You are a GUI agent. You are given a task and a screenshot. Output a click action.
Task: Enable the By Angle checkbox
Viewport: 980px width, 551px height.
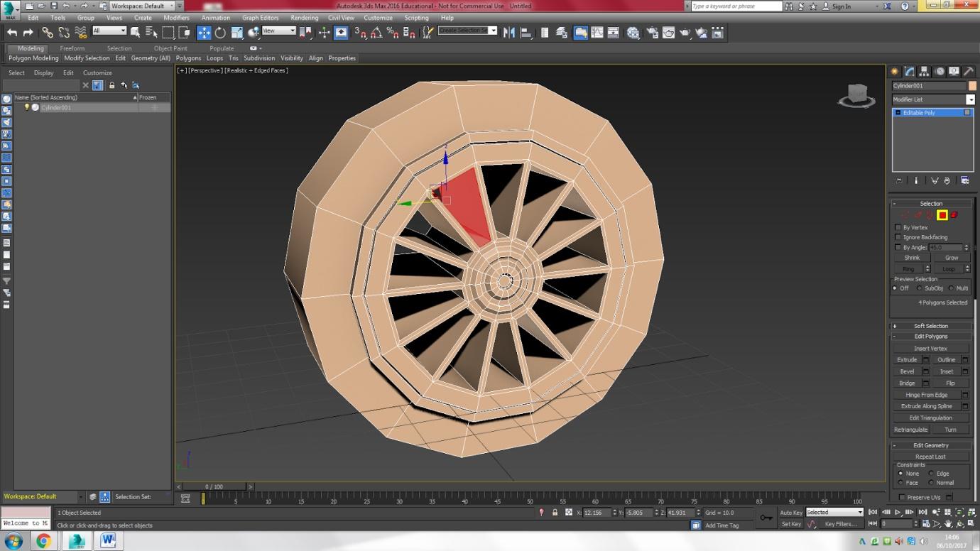click(898, 247)
